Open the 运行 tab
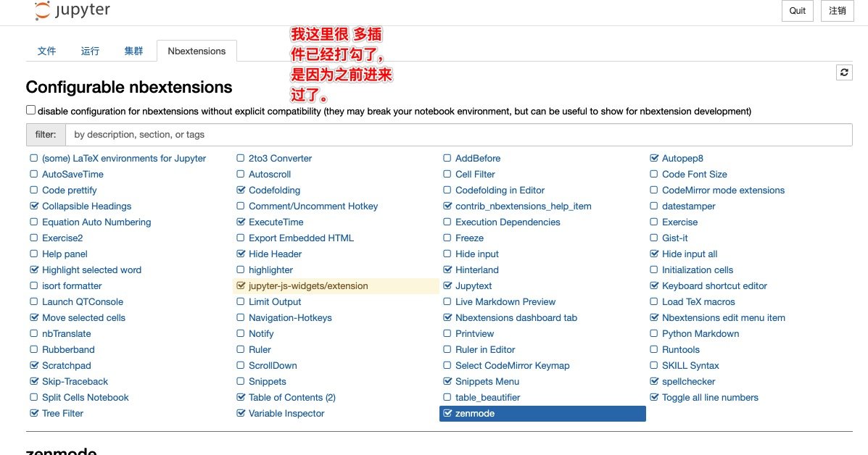 pyautogui.click(x=90, y=51)
